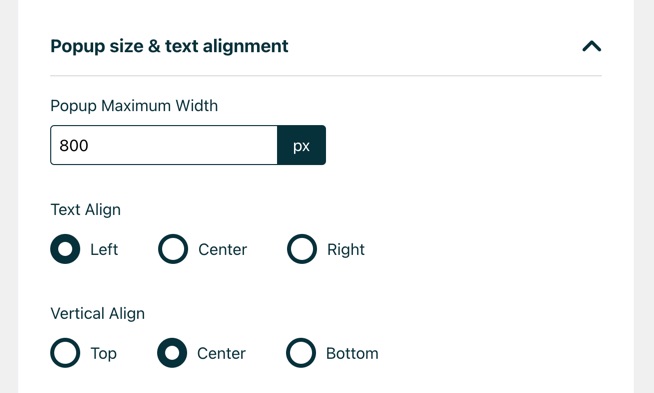The height and width of the screenshot is (393, 654).
Task: Click the "Top" option label text
Action: coord(103,353)
